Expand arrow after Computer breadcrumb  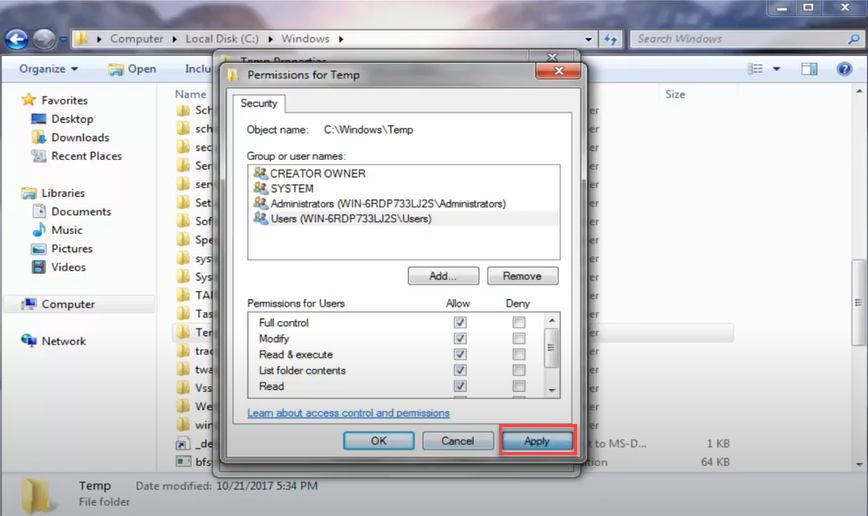click(x=174, y=39)
